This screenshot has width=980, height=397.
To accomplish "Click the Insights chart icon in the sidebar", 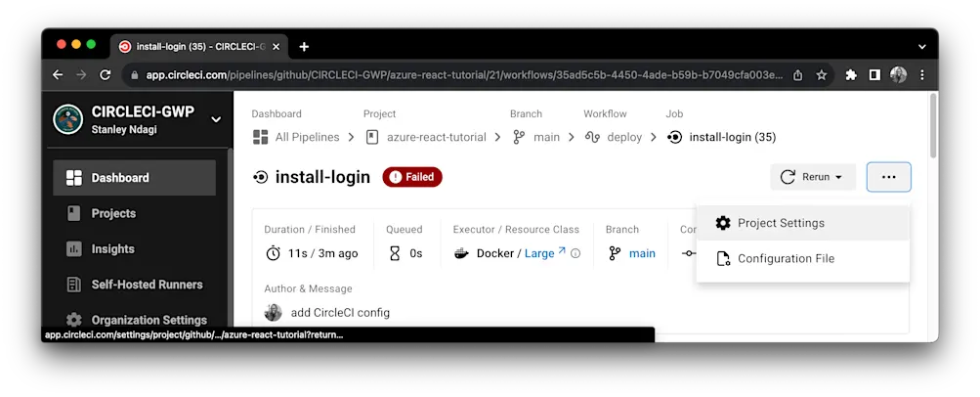I will (x=73, y=248).
